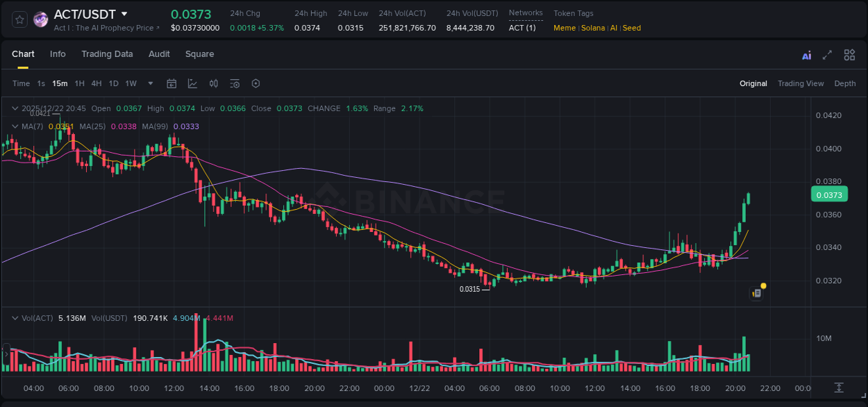Toggle the volume panel collapse arrow
868x407 pixels.
point(15,318)
